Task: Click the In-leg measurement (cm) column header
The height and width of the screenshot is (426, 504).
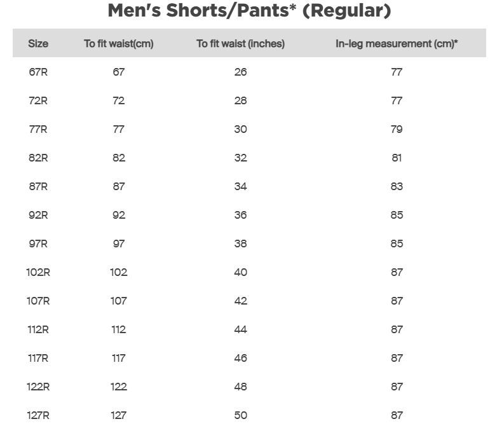Action: click(397, 44)
